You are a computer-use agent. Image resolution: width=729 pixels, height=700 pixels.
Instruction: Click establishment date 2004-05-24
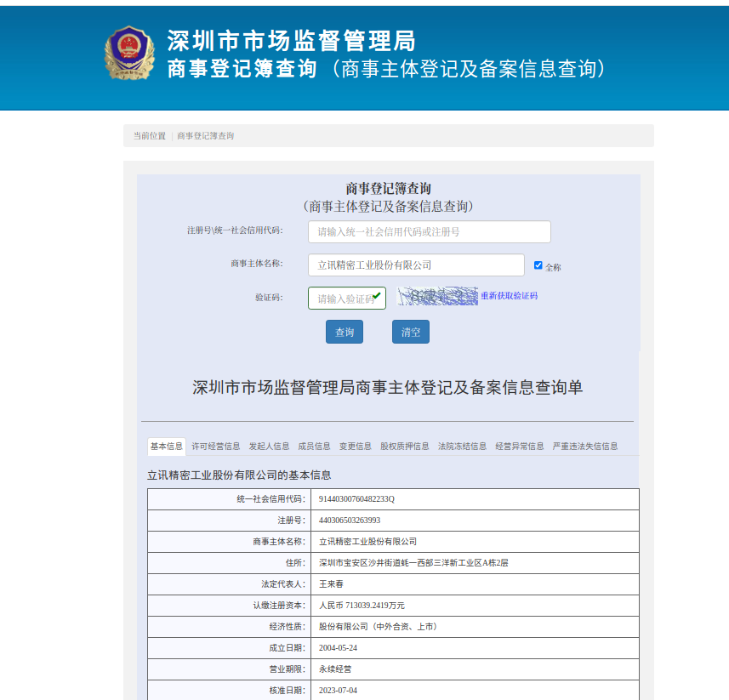(338, 648)
